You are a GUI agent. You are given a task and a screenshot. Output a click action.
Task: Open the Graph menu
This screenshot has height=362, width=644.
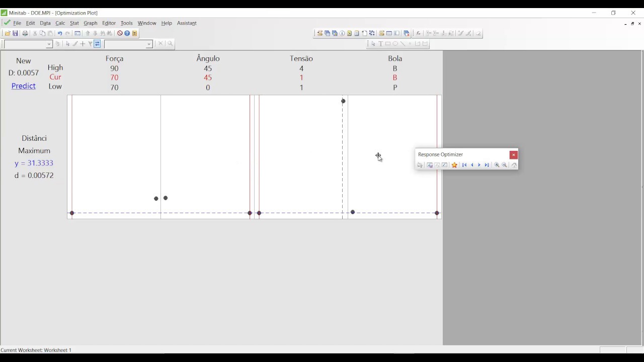point(91,23)
